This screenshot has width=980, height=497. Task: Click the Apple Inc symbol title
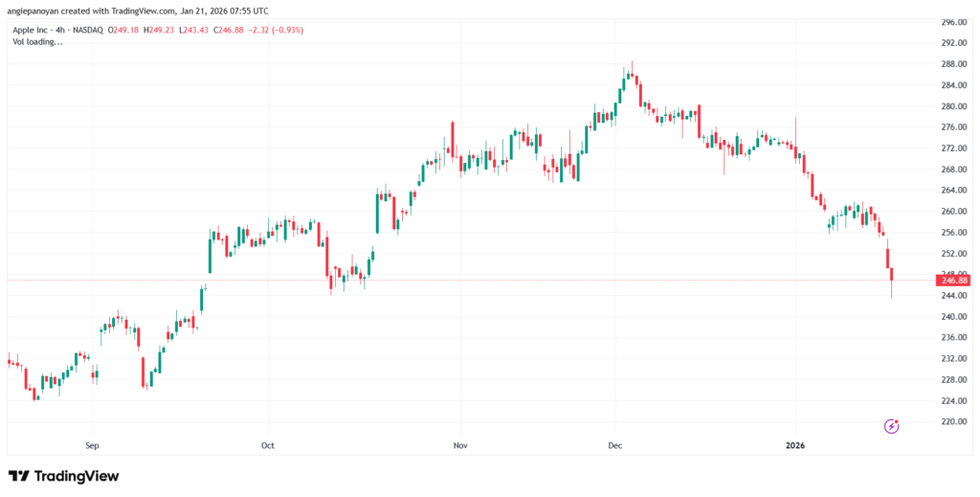coord(29,30)
